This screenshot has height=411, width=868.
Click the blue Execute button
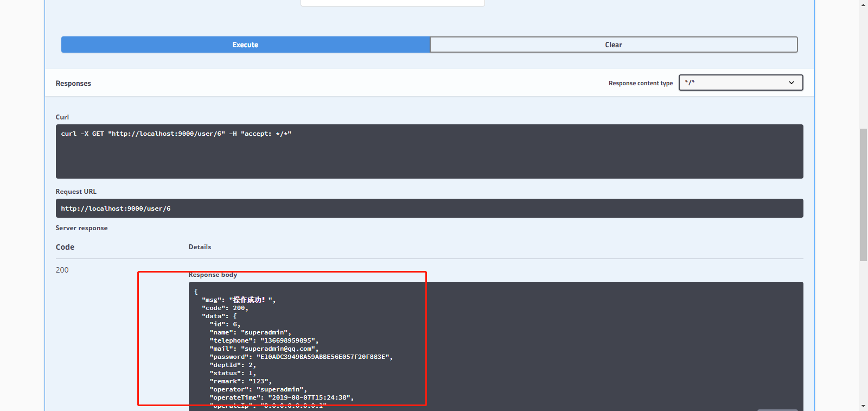(245, 45)
